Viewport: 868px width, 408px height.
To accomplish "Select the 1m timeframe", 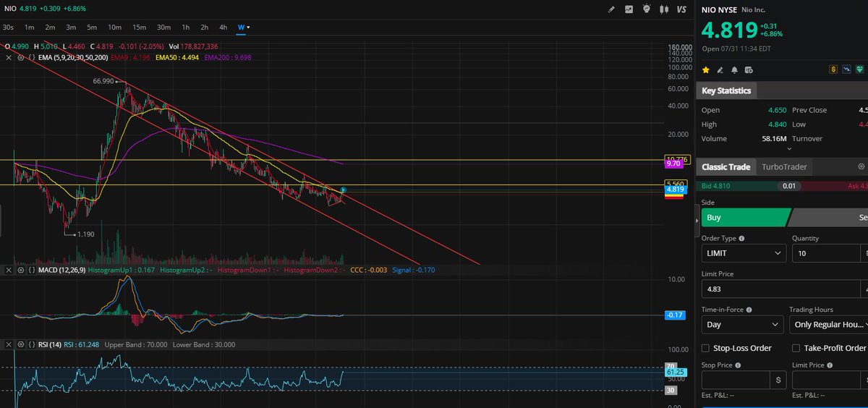I will coord(30,27).
